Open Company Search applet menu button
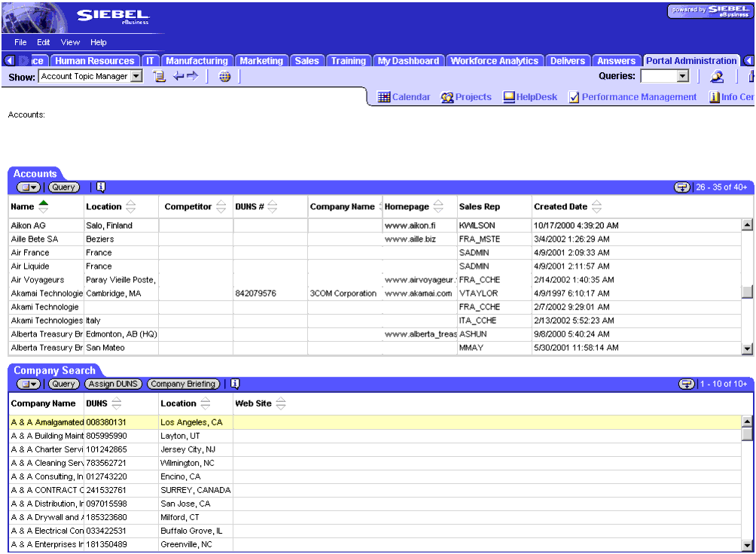The width and height of the screenshot is (756, 554). (x=29, y=384)
